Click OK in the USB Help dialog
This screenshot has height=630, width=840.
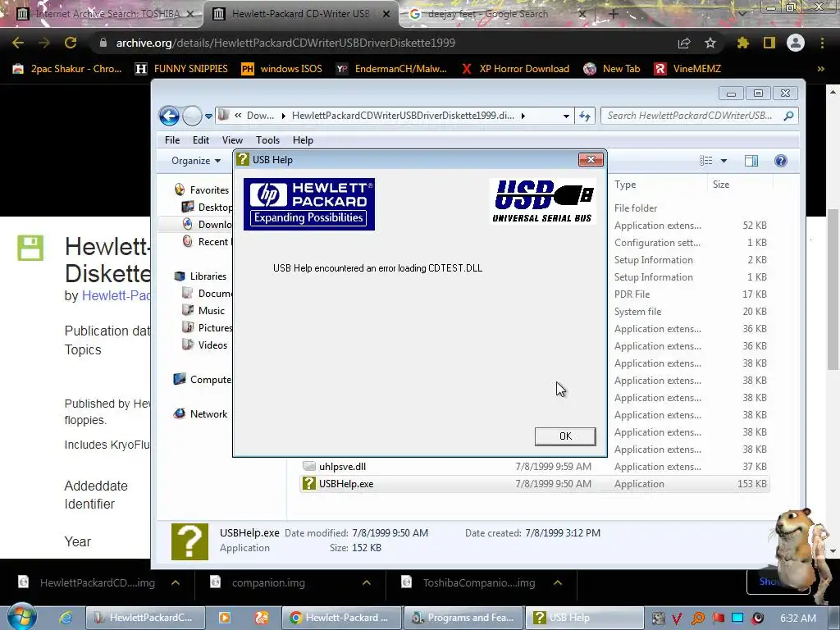click(565, 436)
